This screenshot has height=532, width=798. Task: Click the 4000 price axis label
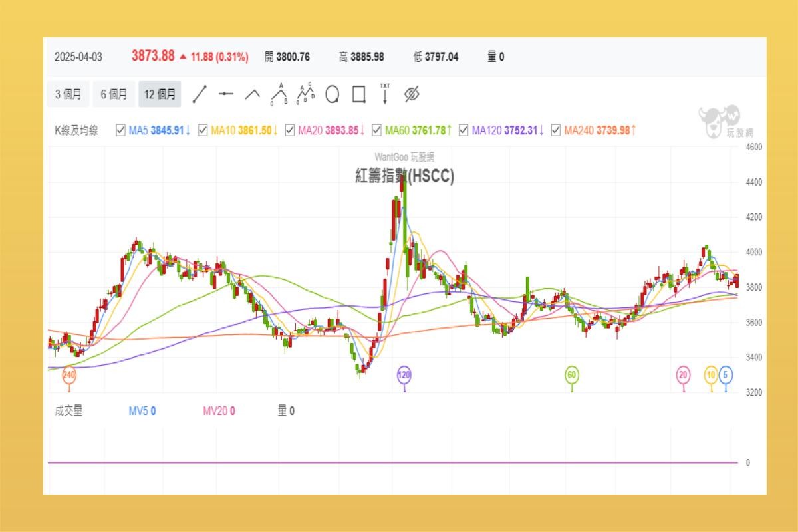pos(753,252)
